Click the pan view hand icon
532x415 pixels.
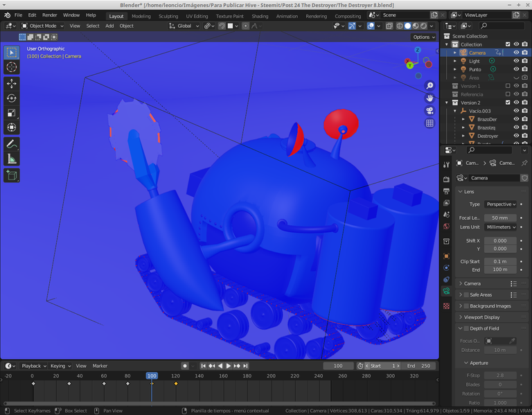coord(429,98)
